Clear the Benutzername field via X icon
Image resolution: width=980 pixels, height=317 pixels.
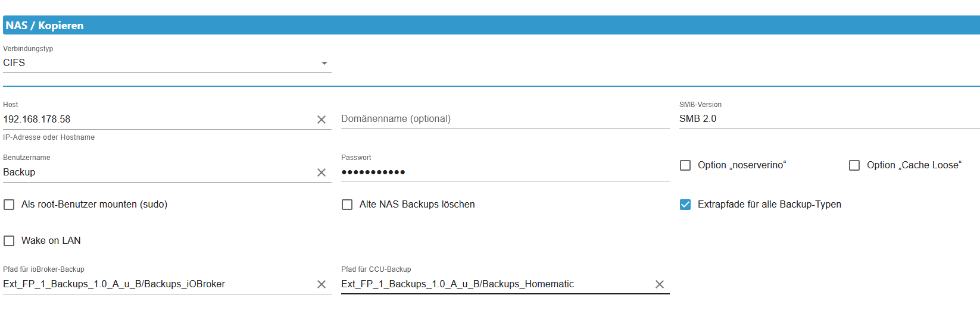click(x=322, y=172)
